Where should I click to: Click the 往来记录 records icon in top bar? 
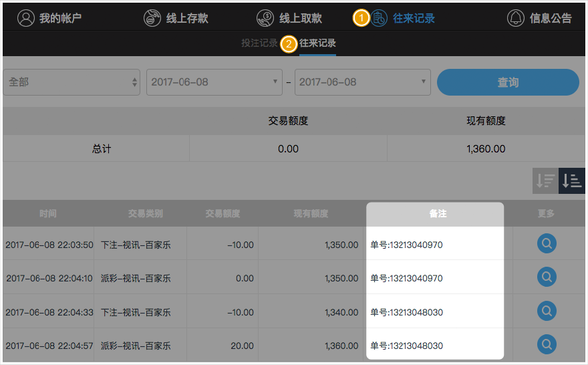pos(380,18)
